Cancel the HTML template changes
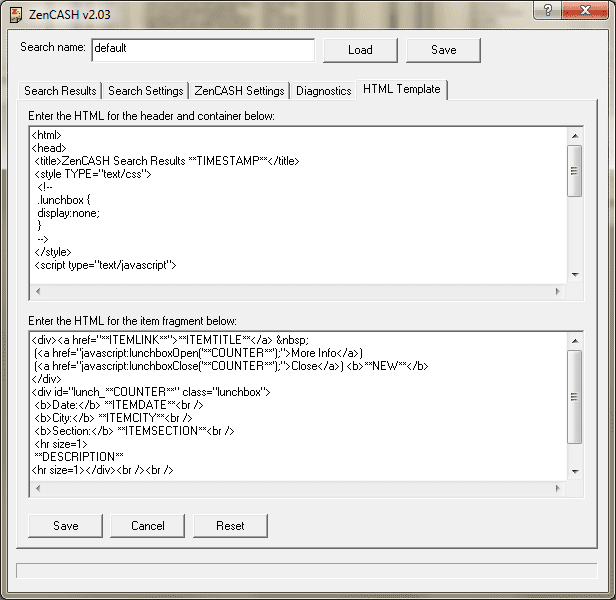Image resolution: width=616 pixels, height=600 pixels. pos(148,526)
